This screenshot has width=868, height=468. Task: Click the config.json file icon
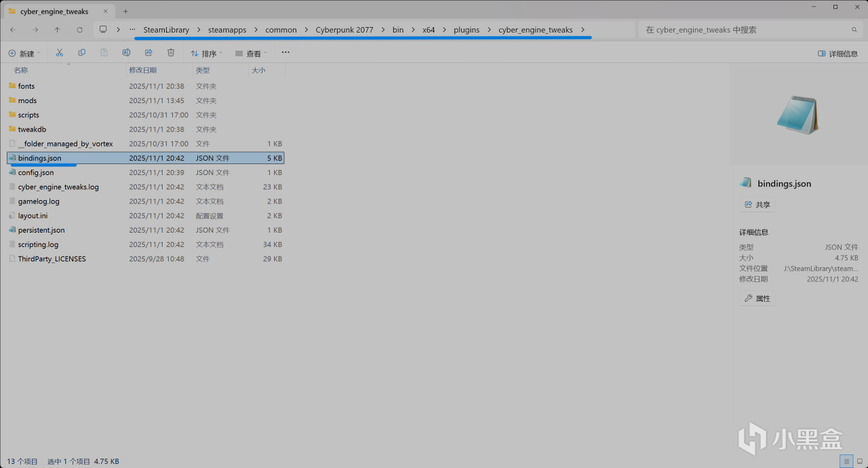[12, 172]
